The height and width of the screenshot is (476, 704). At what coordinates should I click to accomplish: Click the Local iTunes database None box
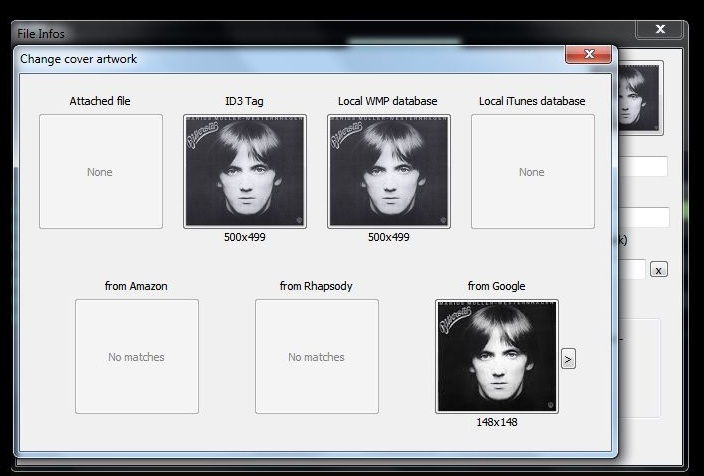click(x=532, y=172)
